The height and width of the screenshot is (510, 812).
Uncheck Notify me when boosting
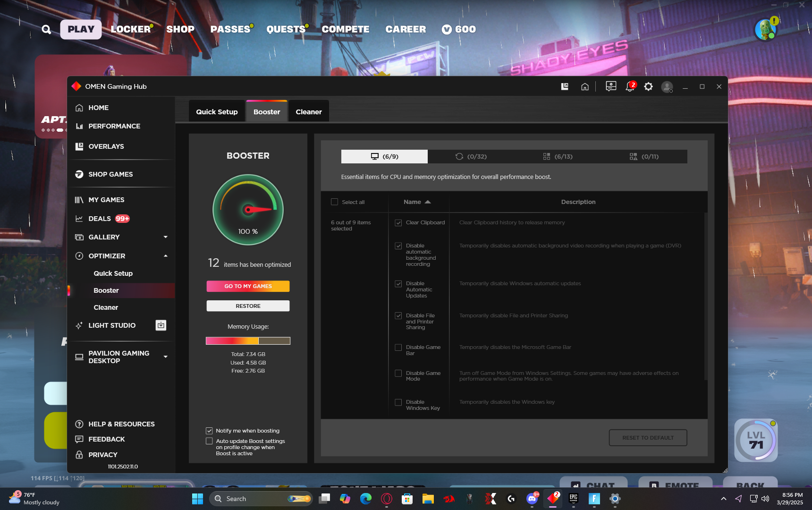coord(209,431)
